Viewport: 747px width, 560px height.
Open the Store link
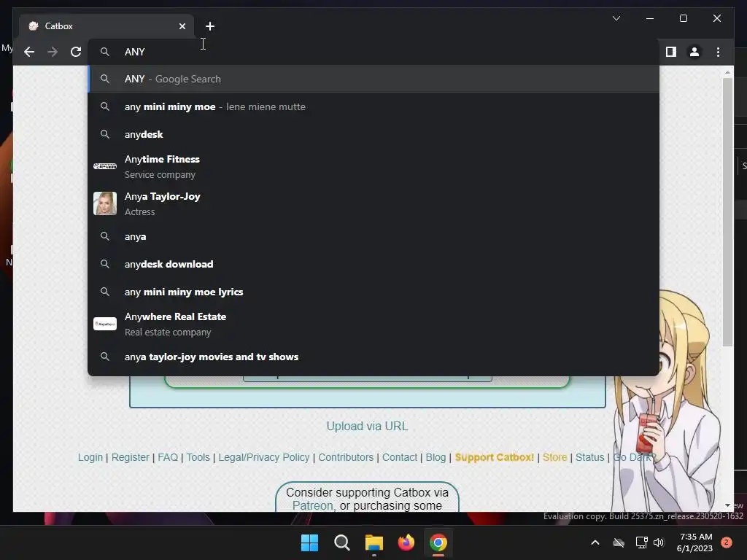pyautogui.click(x=554, y=457)
